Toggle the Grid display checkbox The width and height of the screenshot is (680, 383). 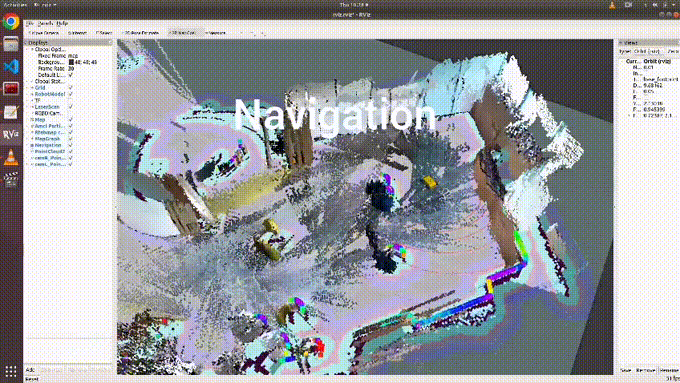point(71,88)
